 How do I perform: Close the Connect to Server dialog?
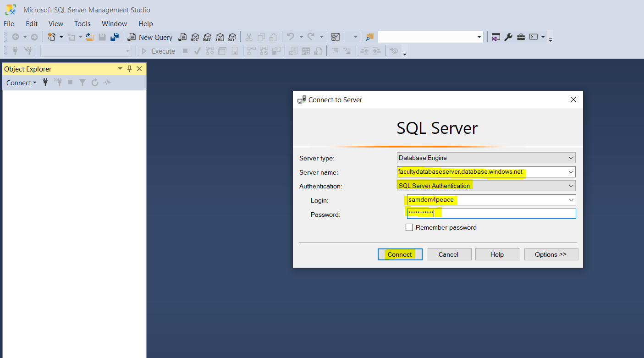[573, 99]
